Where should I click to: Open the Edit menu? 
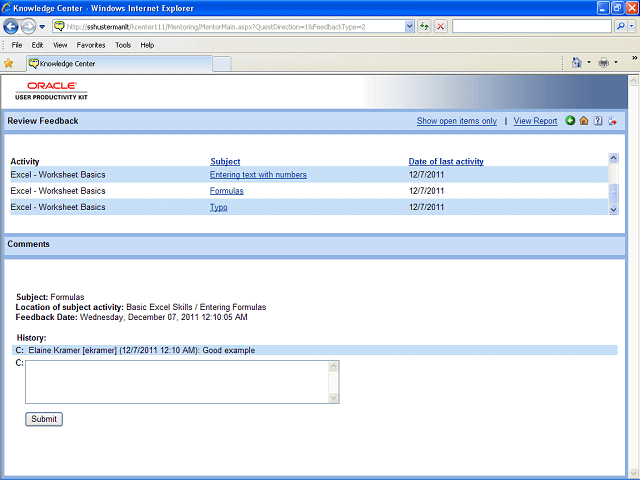(37, 45)
